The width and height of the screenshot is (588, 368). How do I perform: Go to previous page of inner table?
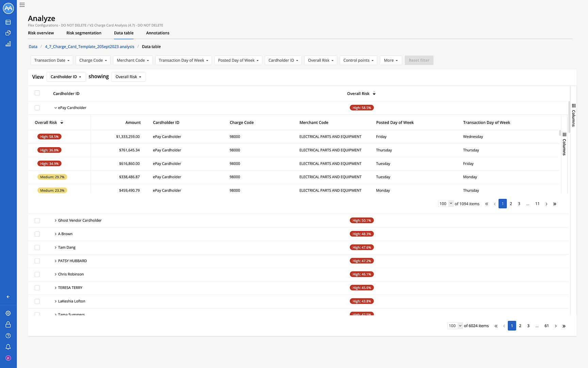[x=495, y=204]
